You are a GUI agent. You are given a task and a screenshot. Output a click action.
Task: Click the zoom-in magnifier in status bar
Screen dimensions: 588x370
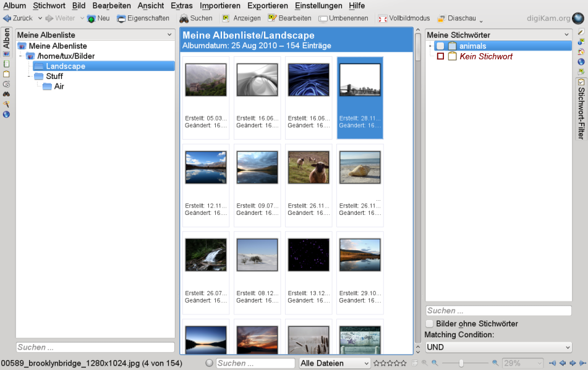[495, 363]
